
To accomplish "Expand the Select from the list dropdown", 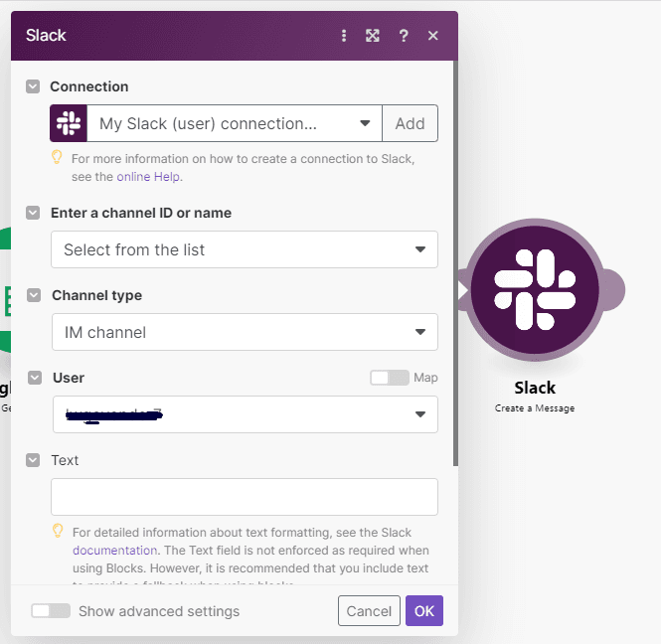I will pyautogui.click(x=244, y=249).
